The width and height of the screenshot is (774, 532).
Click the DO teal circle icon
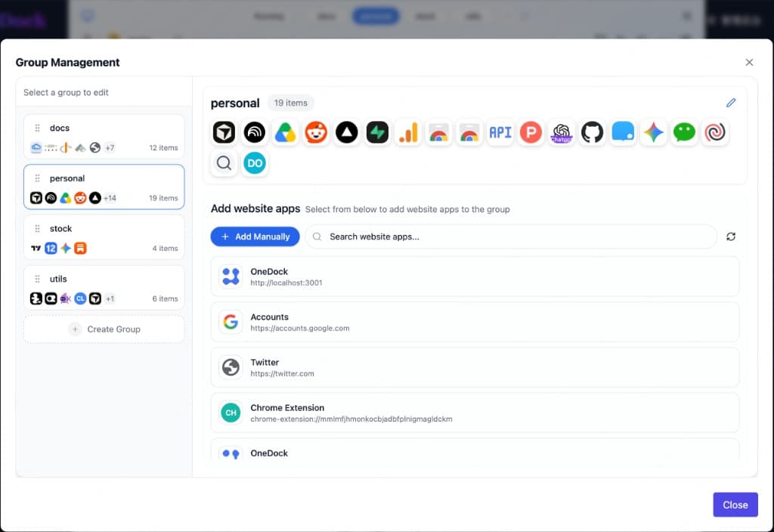255,163
